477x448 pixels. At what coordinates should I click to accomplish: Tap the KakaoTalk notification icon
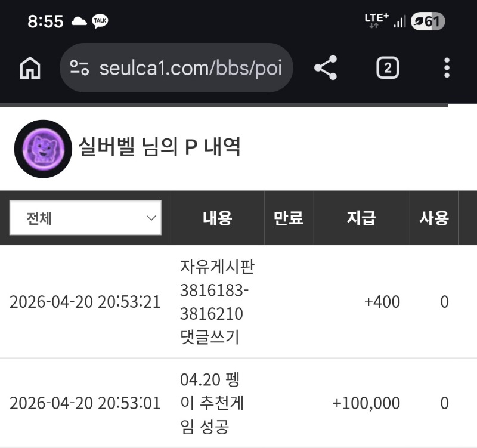pos(100,21)
